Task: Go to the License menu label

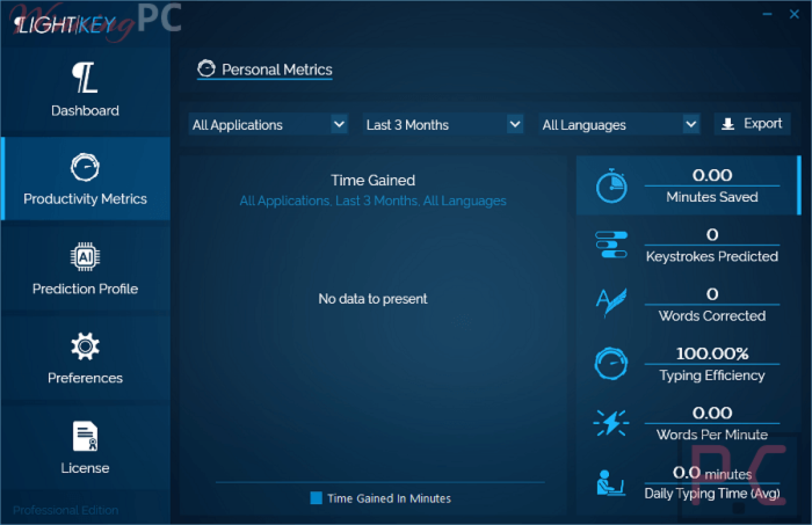Action: click(x=85, y=468)
